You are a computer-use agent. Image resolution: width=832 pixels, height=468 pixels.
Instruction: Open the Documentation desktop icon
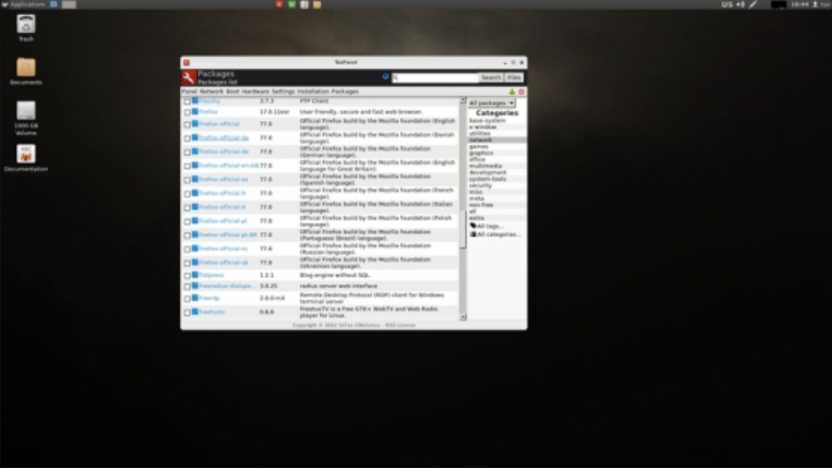26,154
